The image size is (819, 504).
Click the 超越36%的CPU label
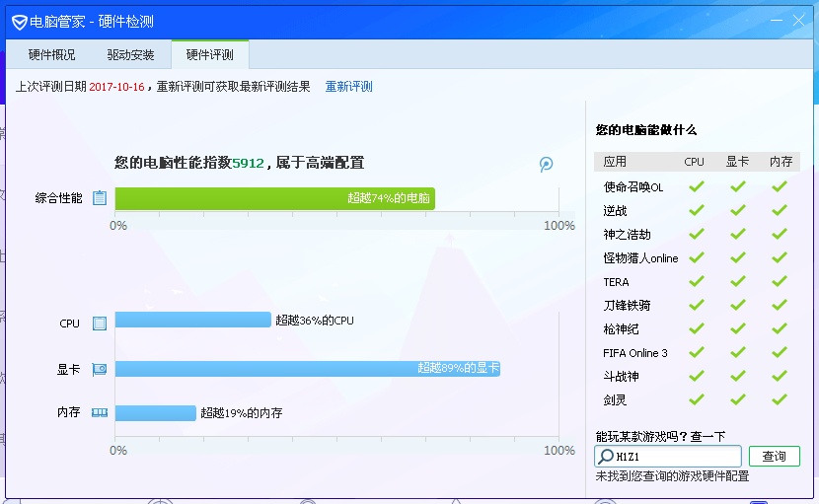(x=315, y=321)
